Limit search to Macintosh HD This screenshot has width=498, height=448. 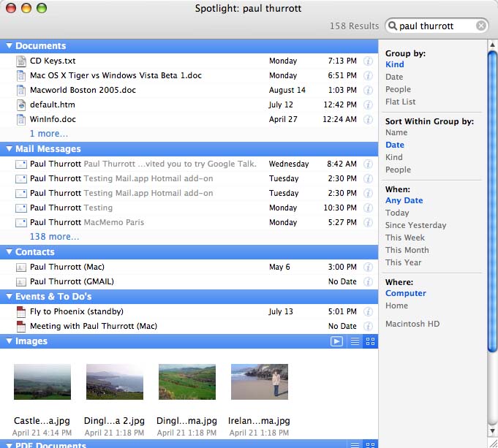tap(412, 324)
